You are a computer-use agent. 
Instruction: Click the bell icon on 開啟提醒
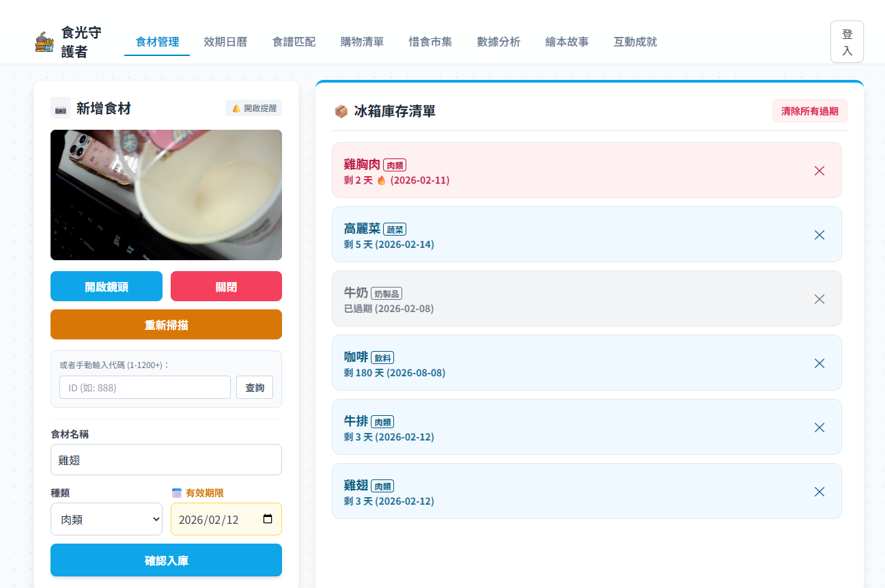236,108
